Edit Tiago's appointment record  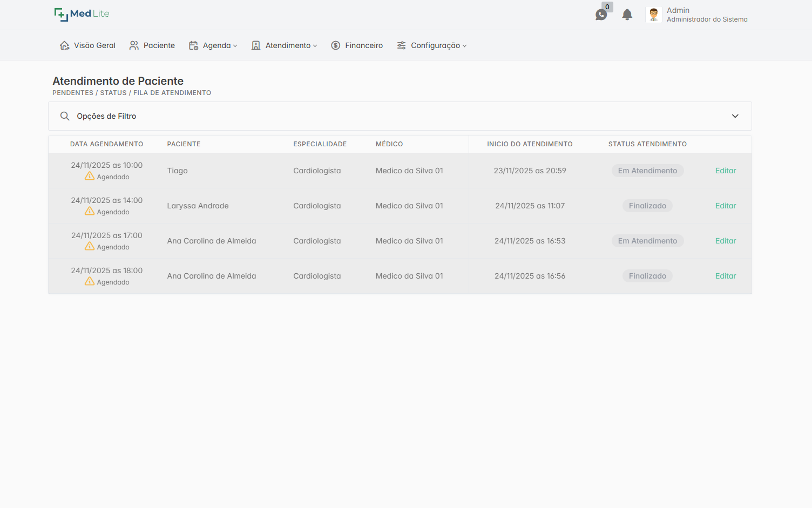(725, 171)
